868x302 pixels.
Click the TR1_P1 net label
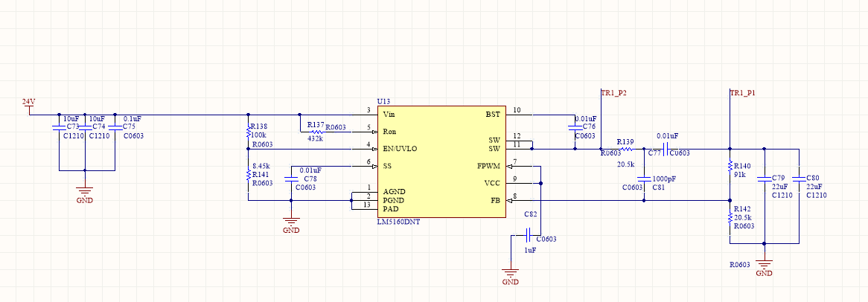pos(743,94)
